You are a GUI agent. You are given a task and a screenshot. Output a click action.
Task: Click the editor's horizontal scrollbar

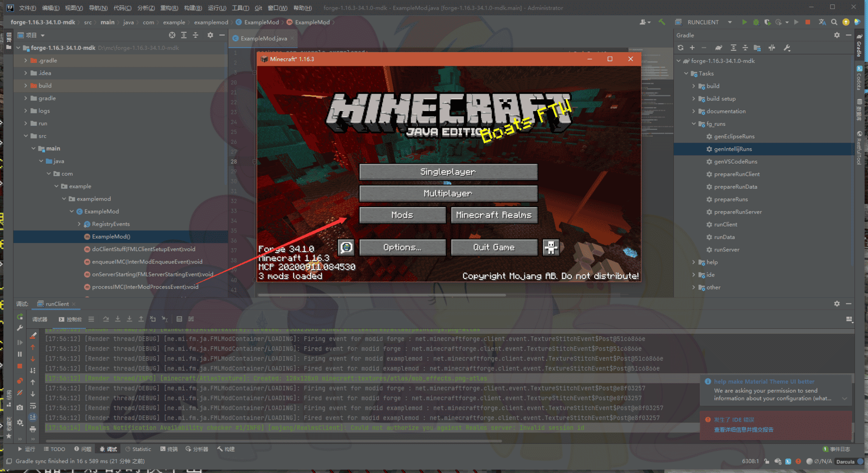382,295
